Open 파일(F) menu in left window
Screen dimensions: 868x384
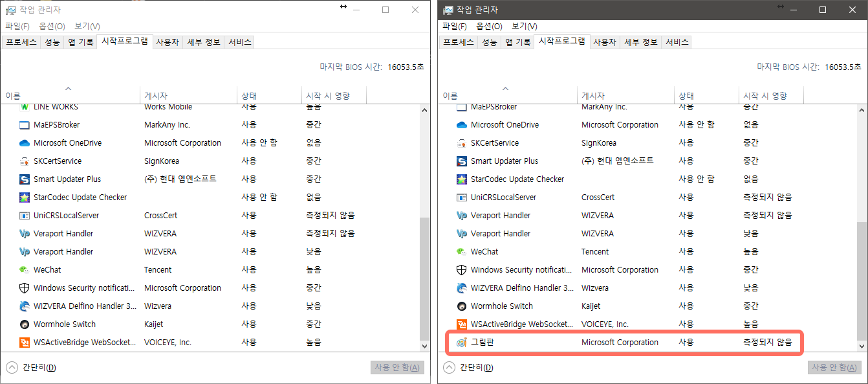coord(17,27)
